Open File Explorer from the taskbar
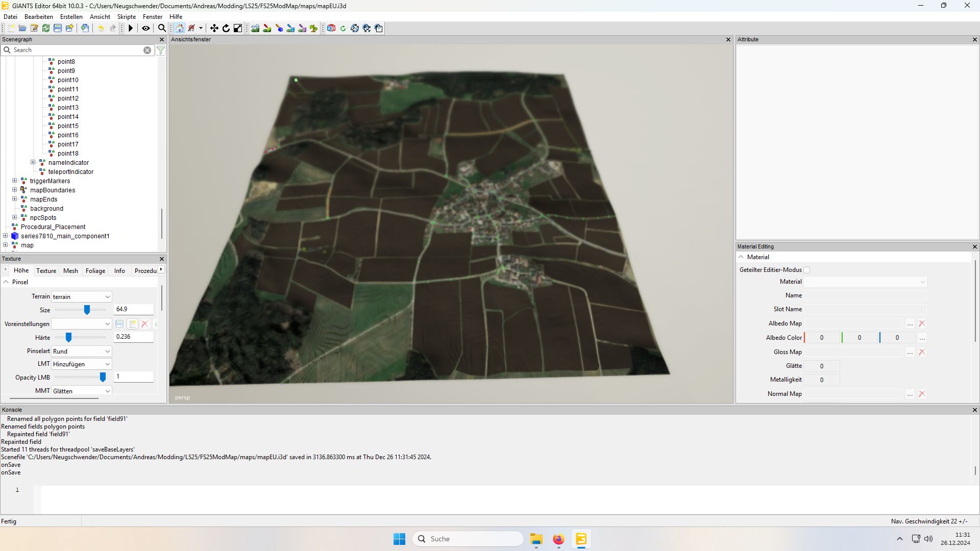Screen dimensions: 980x551 click(x=536, y=539)
